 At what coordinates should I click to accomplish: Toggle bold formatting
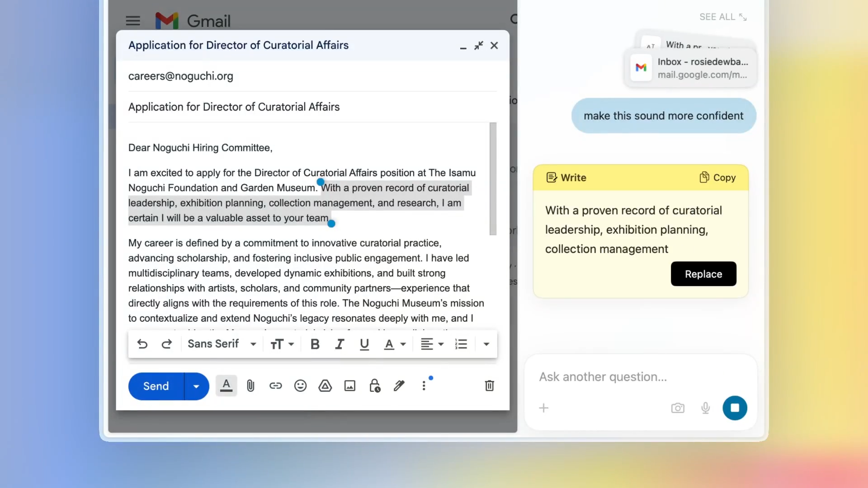[315, 344]
